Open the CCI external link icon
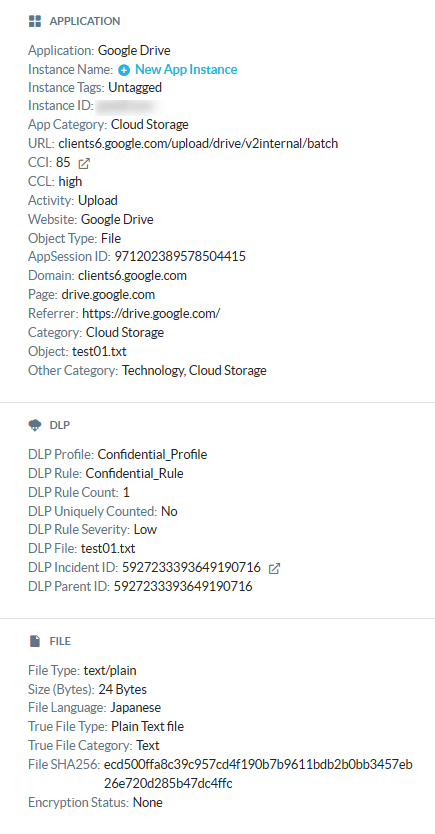 [x=83, y=163]
